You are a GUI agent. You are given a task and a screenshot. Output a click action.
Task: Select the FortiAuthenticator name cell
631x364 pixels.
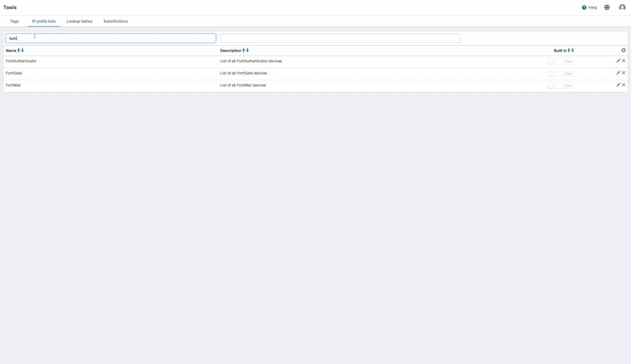(21, 61)
